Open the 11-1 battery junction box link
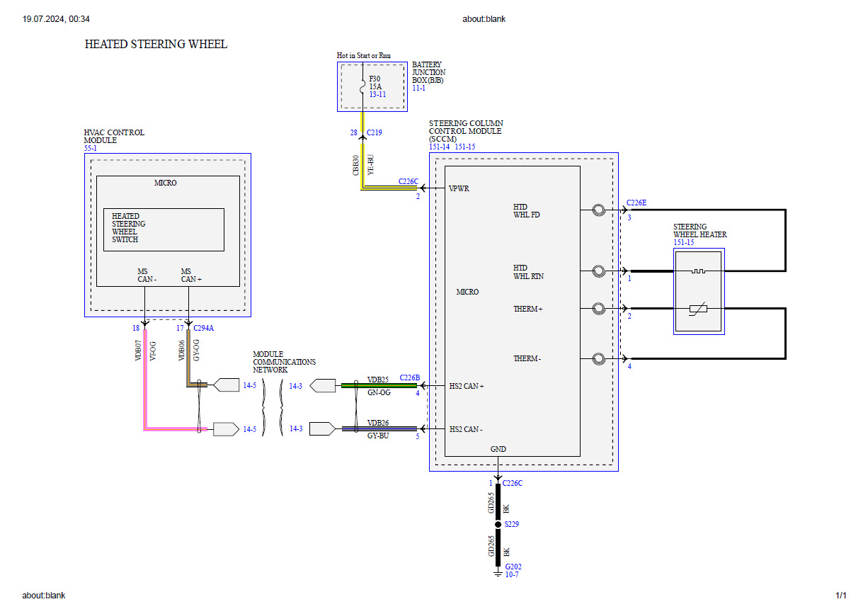868x614 pixels. (x=419, y=88)
